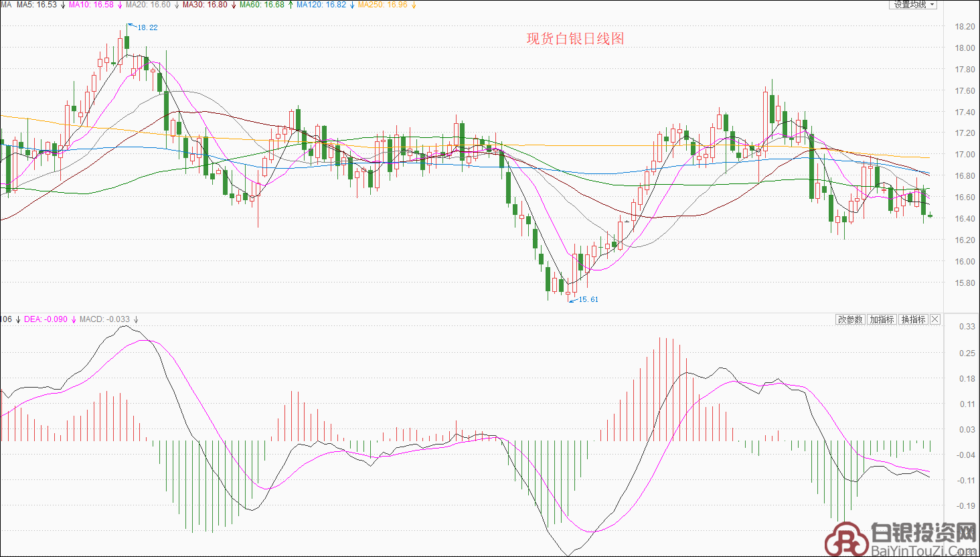Click the MA10 magenta down arrow

(x=120, y=5)
